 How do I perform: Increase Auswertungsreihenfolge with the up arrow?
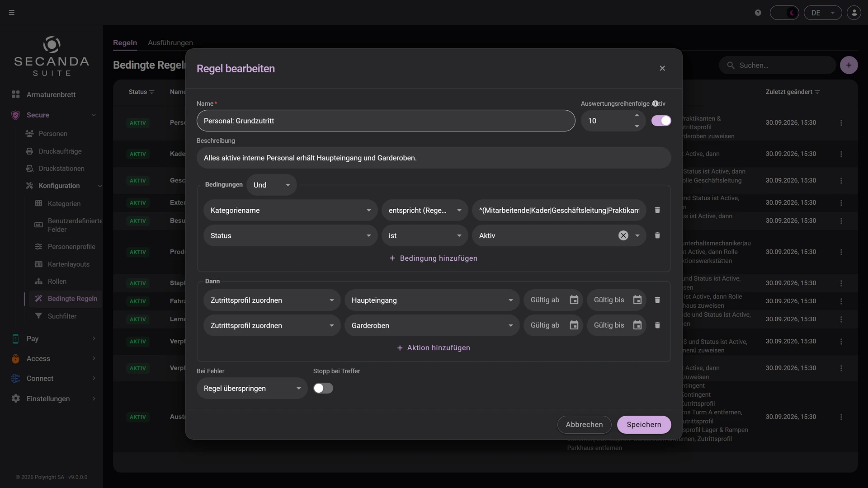pyautogui.click(x=637, y=116)
